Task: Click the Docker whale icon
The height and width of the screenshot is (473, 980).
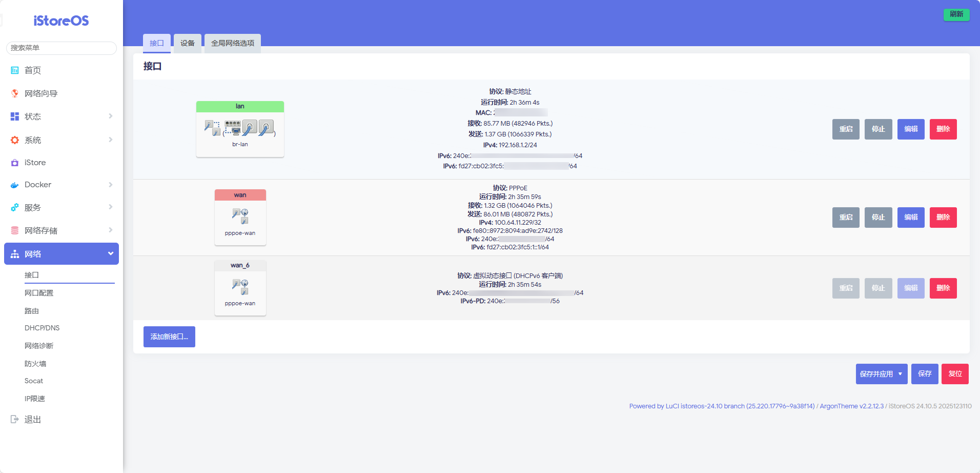Action: point(15,185)
